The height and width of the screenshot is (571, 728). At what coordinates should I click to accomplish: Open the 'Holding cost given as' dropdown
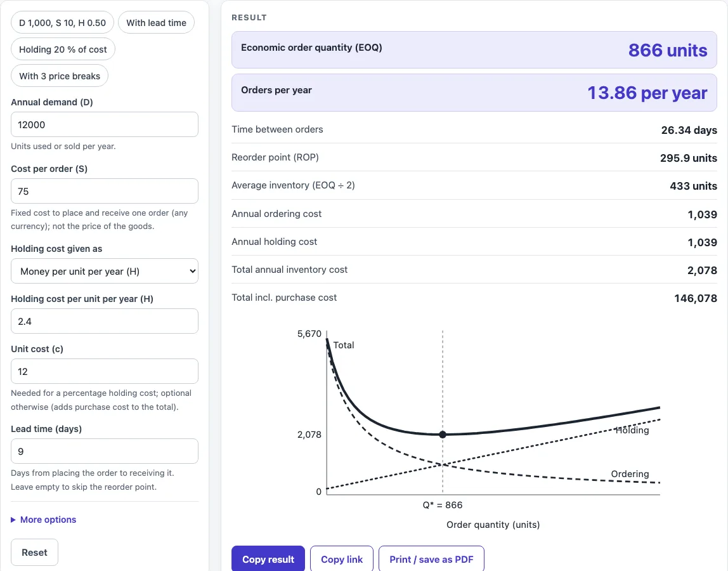pyautogui.click(x=105, y=271)
